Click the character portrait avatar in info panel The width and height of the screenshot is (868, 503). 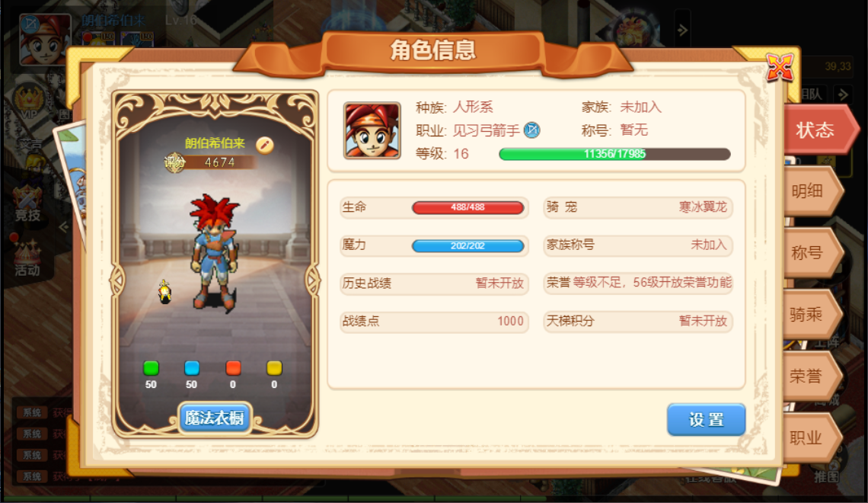tap(372, 131)
